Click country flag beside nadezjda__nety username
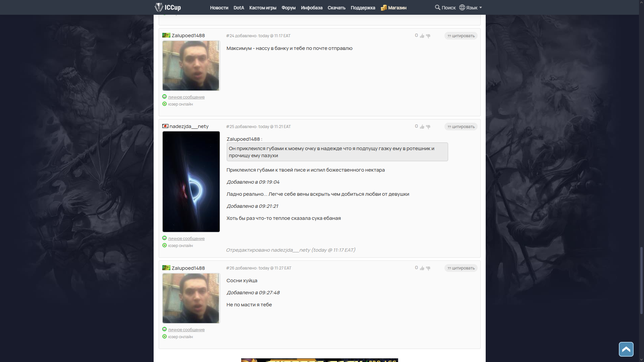This screenshot has height=362, width=644. [165, 126]
